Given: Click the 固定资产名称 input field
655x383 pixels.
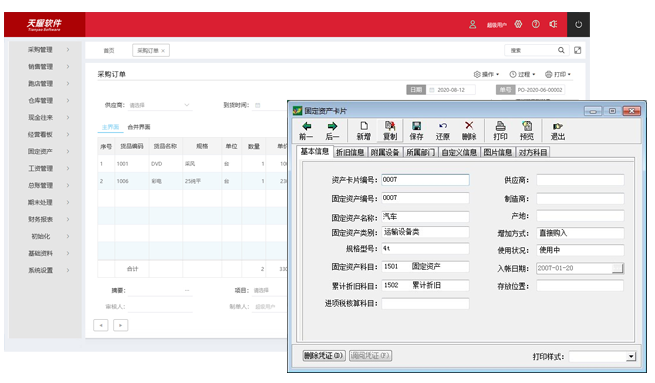Looking at the screenshot, I should coord(425,216).
